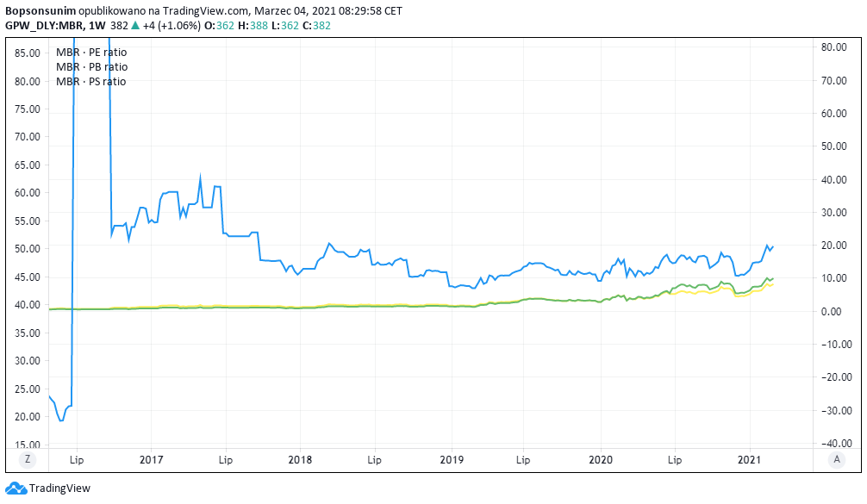Select the MBR · PE ratio legend entry
Image resolution: width=867 pixels, height=504 pixels.
tap(91, 53)
